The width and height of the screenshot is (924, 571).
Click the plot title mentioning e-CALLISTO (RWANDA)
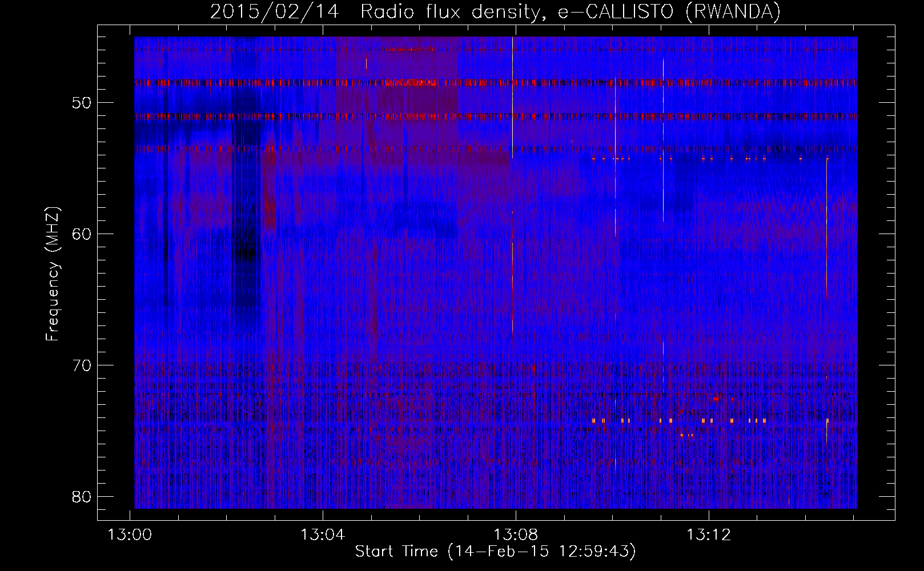[x=495, y=11]
